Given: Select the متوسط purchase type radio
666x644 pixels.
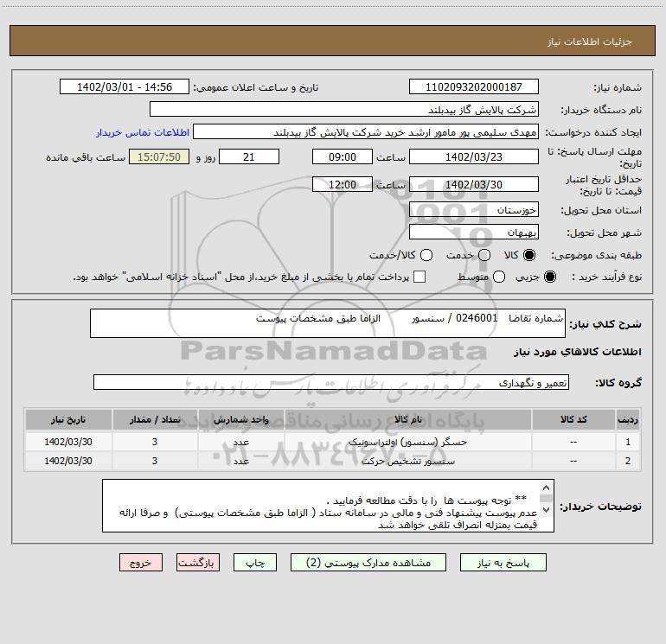Looking at the screenshot, I should click(x=499, y=277).
